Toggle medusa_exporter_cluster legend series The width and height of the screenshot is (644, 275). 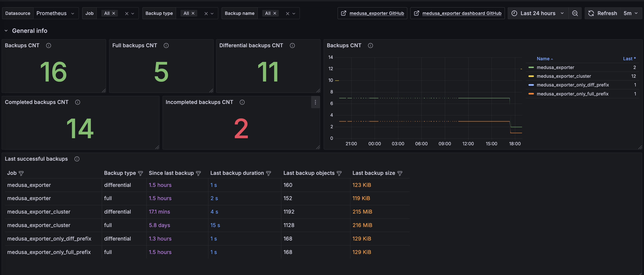click(x=564, y=76)
